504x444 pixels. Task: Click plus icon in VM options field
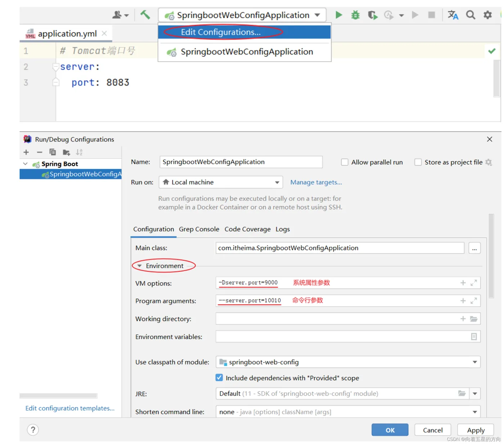coord(463,283)
